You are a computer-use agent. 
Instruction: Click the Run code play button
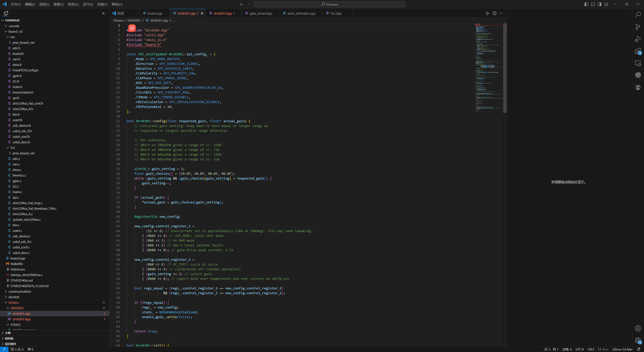pos(488,13)
